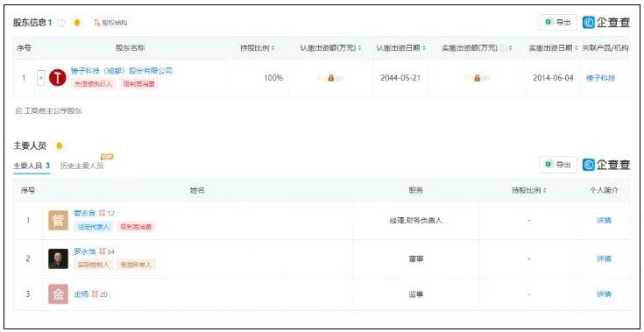
Task: Switch to the 历史主要人员 tab
Action: point(81,166)
